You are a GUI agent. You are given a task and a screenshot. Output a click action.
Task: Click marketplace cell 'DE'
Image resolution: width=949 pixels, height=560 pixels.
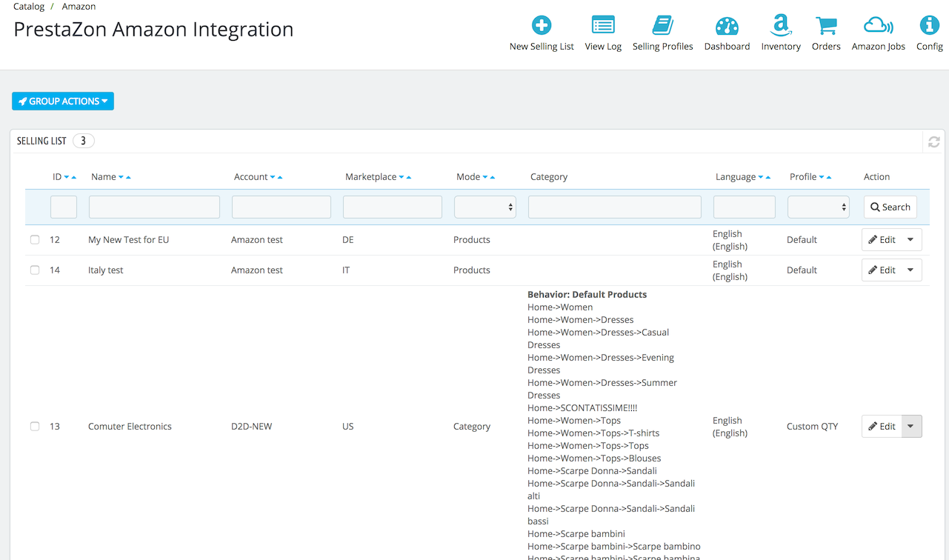coord(348,240)
